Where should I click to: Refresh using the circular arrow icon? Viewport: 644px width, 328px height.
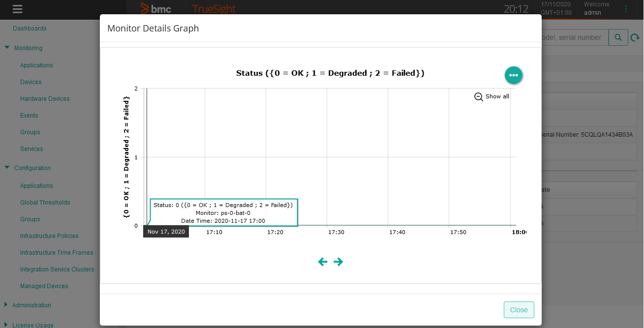click(635, 37)
